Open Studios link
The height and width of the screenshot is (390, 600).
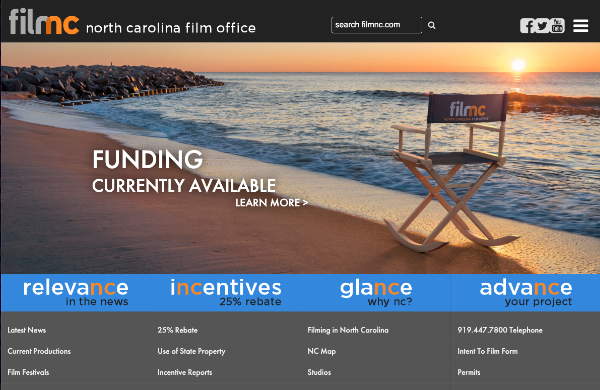coord(319,372)
